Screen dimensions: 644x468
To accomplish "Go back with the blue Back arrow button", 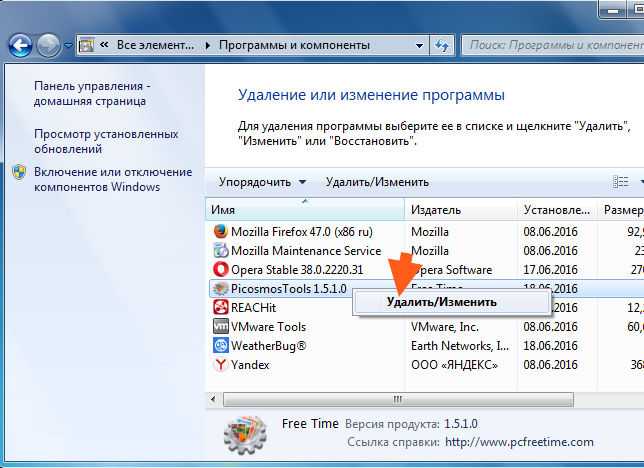I will [x=20, y=45].
